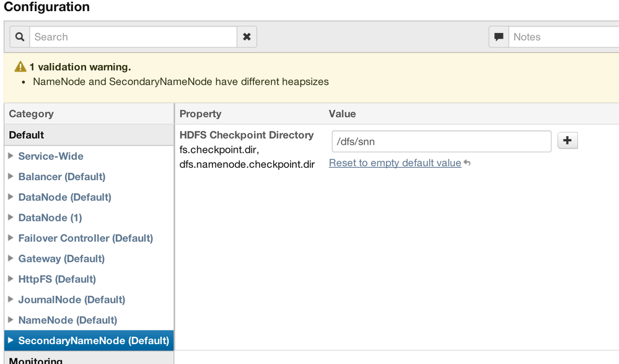Select Failover Controller (Default) category

point(86,238)
